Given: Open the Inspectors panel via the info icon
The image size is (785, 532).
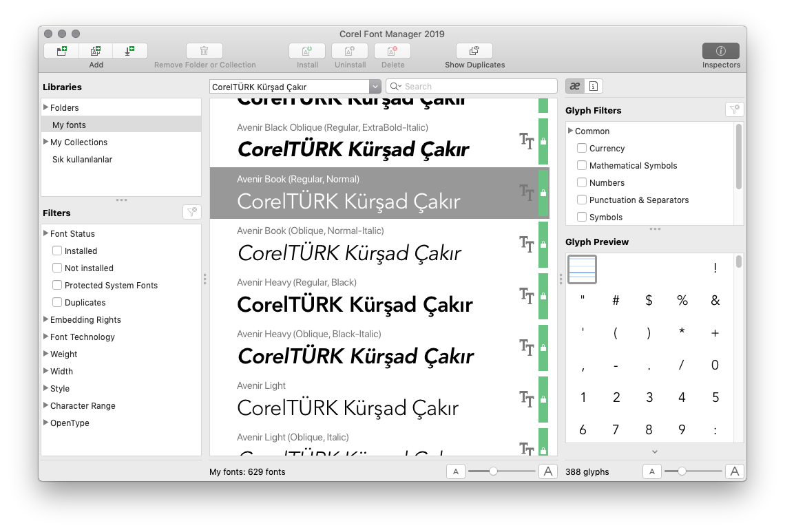Looking at the screenshot, I should (x=720, y=50).
